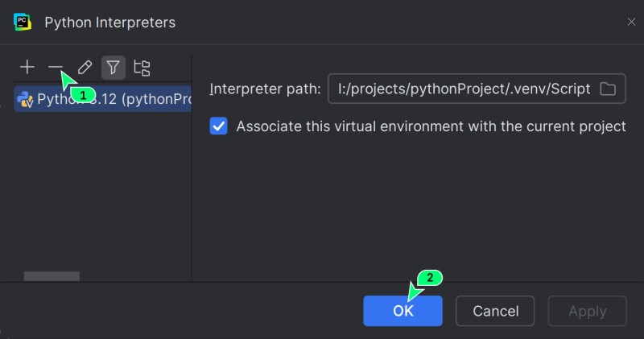644x339 pixels.
Task: Browse for interpreter path using folder icon
Action: 609,89
